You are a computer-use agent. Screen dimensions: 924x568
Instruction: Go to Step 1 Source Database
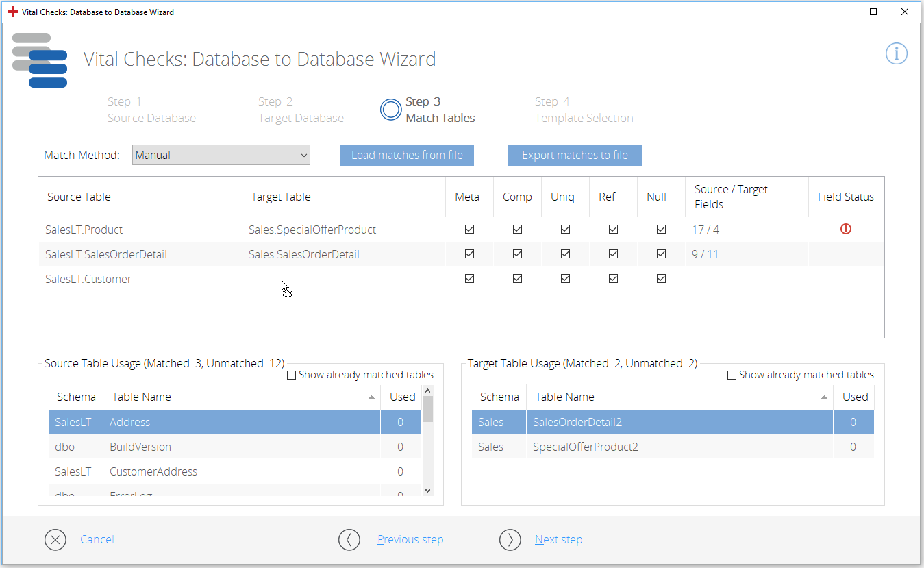(151, 110)
